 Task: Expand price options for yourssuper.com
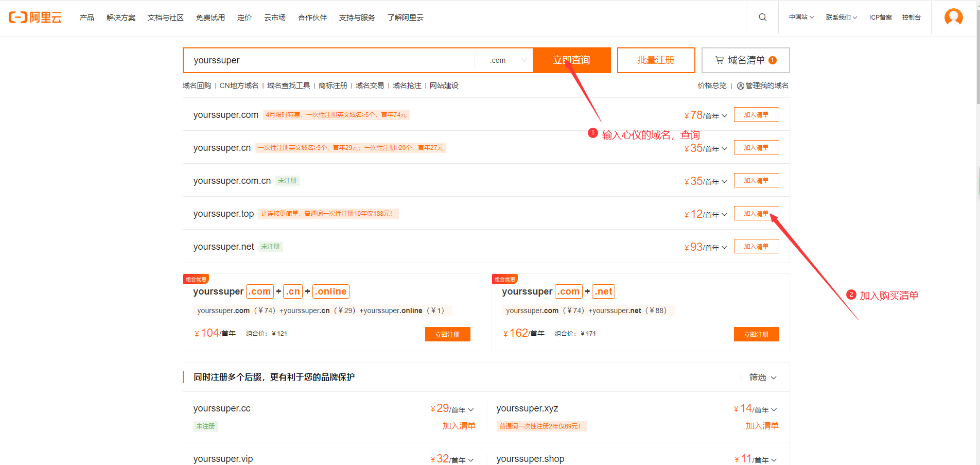(724, 116)
